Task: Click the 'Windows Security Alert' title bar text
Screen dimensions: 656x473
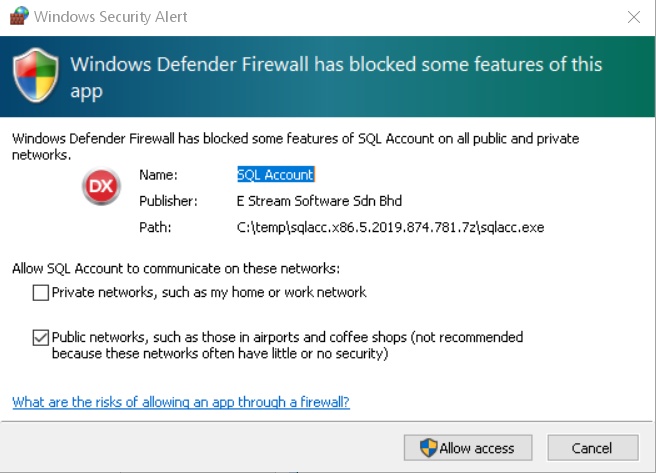Action: [x=110, y=17]
